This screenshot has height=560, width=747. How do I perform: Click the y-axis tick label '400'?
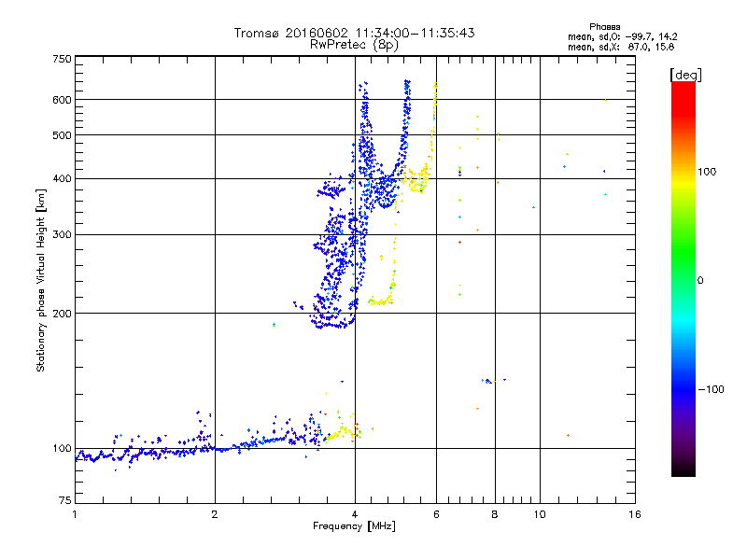click(62, 178)
